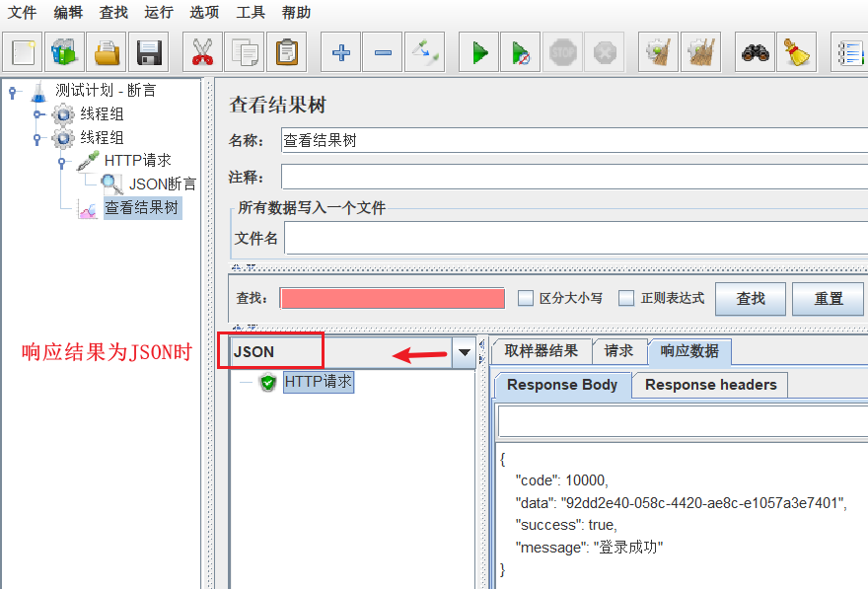Click the "message": "登录成功" line
This screenshot has height=589, width=868.
pyautogui.click(x=589, y=548)
